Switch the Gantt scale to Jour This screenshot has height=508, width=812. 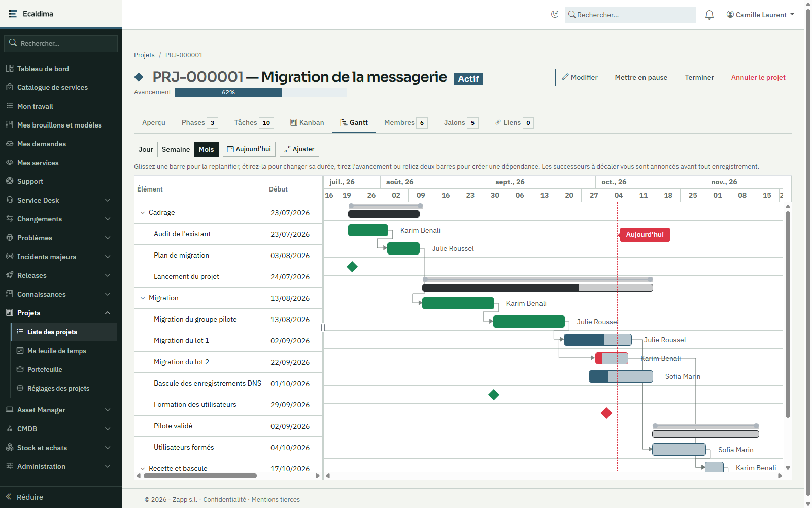tap(146, 149)
